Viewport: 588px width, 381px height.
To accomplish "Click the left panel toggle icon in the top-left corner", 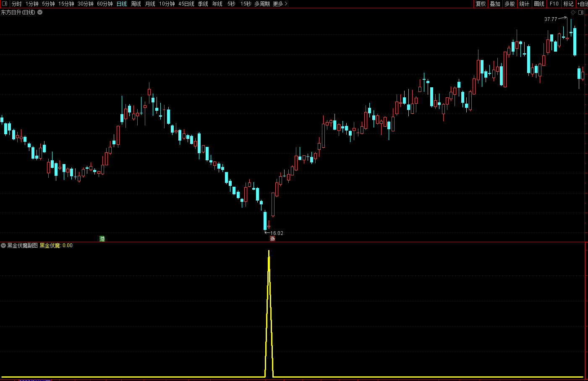I will [x=5, y=4].
